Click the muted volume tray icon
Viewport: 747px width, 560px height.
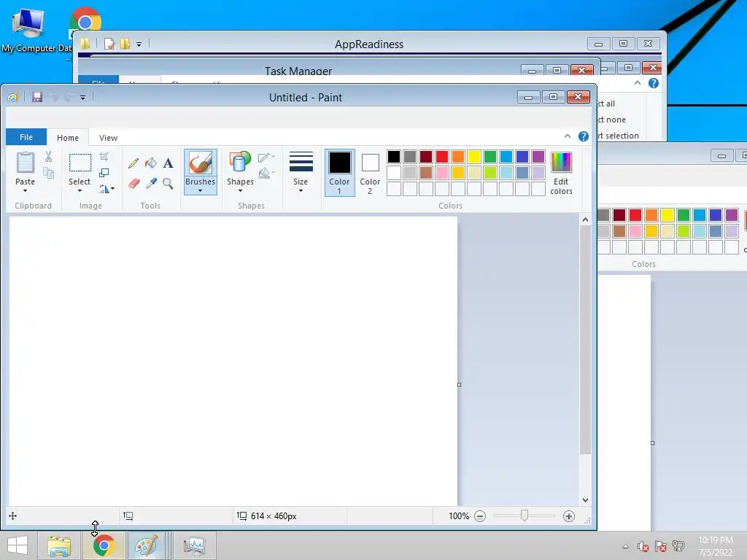(x=643, y=547)
